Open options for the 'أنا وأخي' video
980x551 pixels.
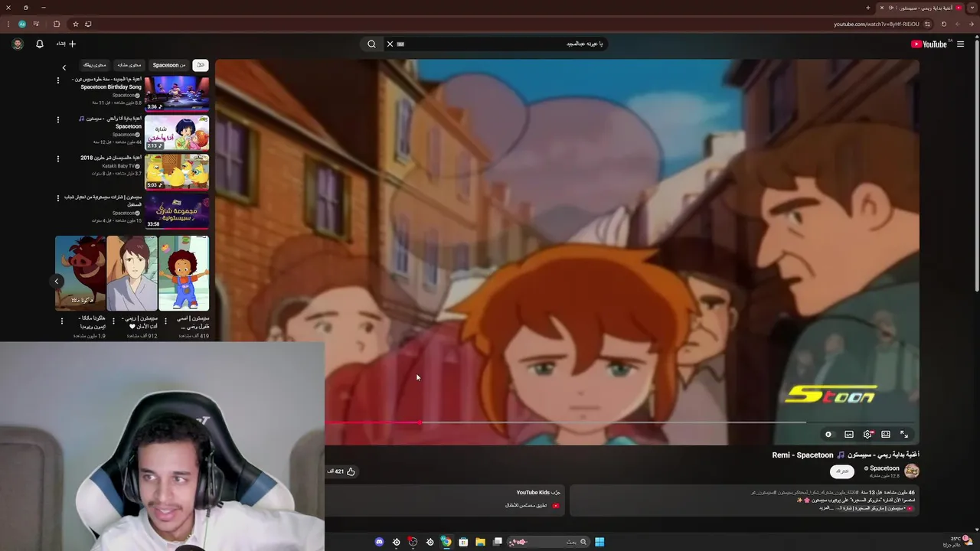57,119
